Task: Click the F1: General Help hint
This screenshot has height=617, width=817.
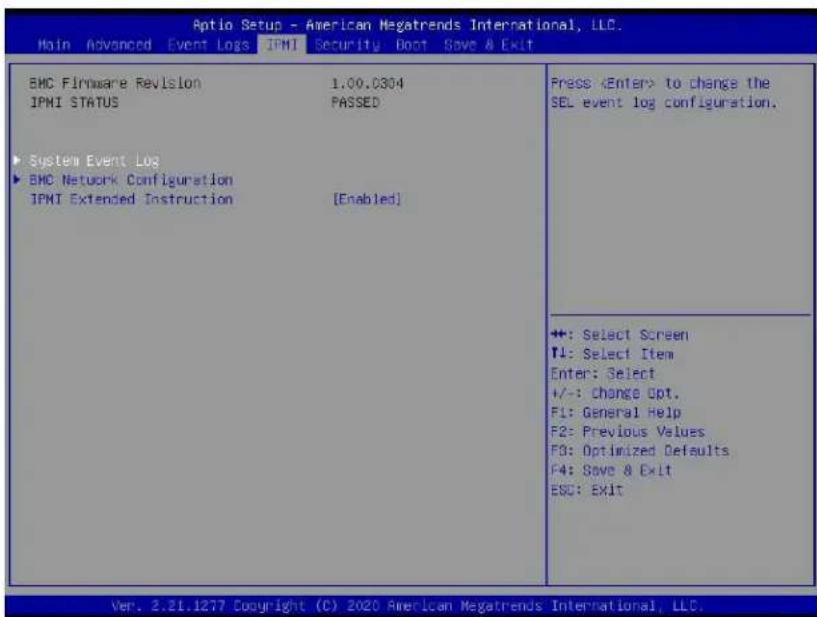Action: coord(616,412)
